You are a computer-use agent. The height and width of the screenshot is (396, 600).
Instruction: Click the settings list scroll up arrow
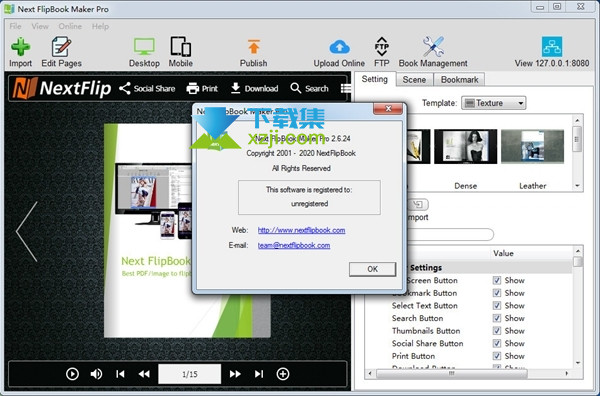578,251
